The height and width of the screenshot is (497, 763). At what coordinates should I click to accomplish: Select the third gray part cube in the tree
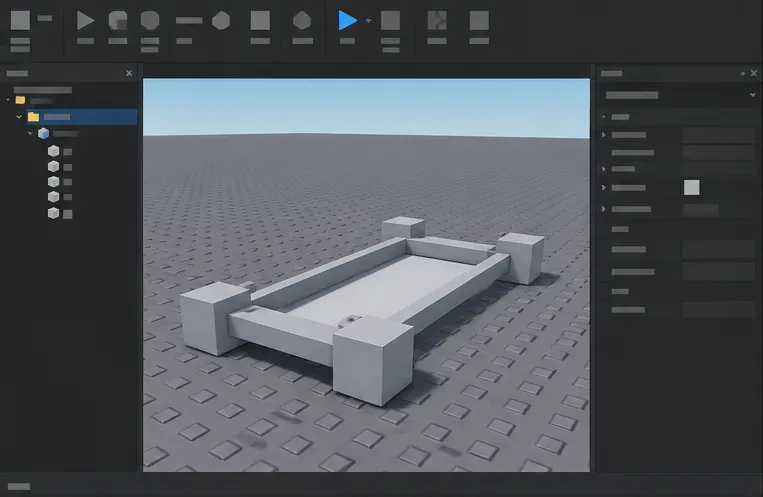click(54, 182)
